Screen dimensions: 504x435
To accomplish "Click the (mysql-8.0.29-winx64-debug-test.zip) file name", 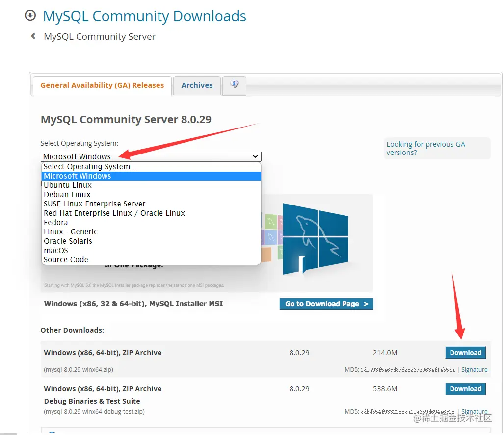I will [94, 411].
